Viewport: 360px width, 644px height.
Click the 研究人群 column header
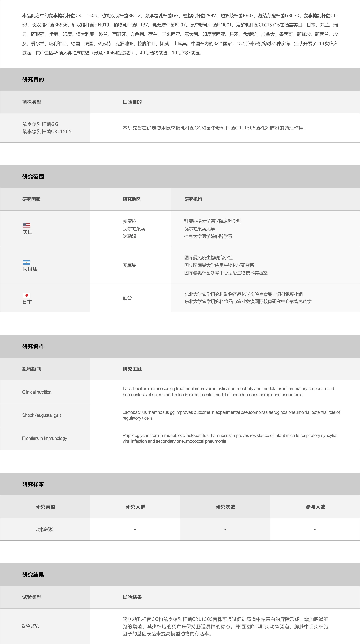coord(135,507)
